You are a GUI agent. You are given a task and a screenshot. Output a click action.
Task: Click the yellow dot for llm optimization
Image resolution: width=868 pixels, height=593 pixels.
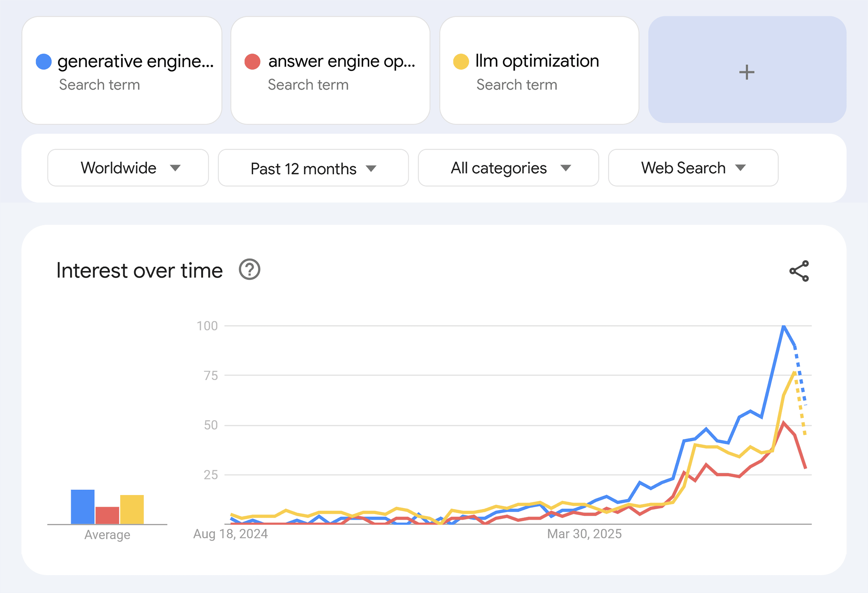point(462,61)
